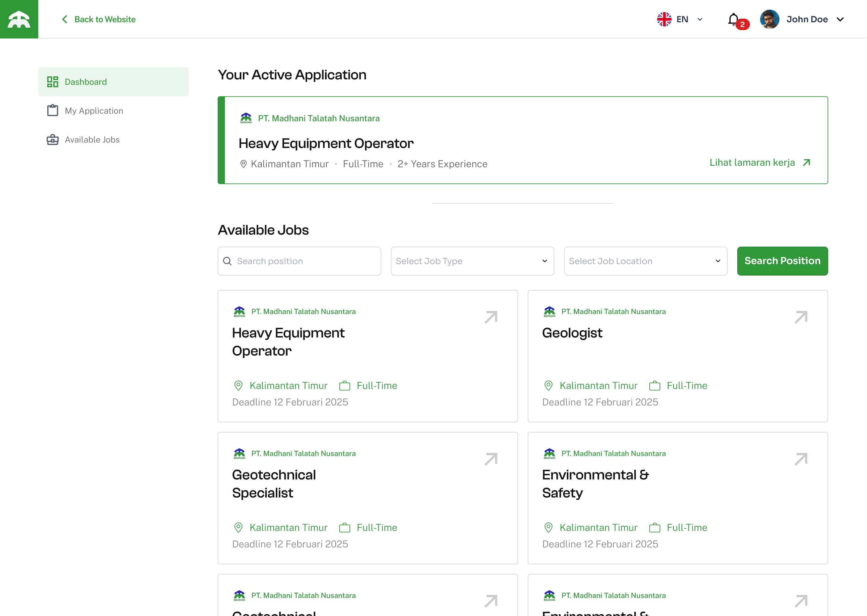Click the green Madhani logo in header
This screenshot has width=867, height=616.
19,19
